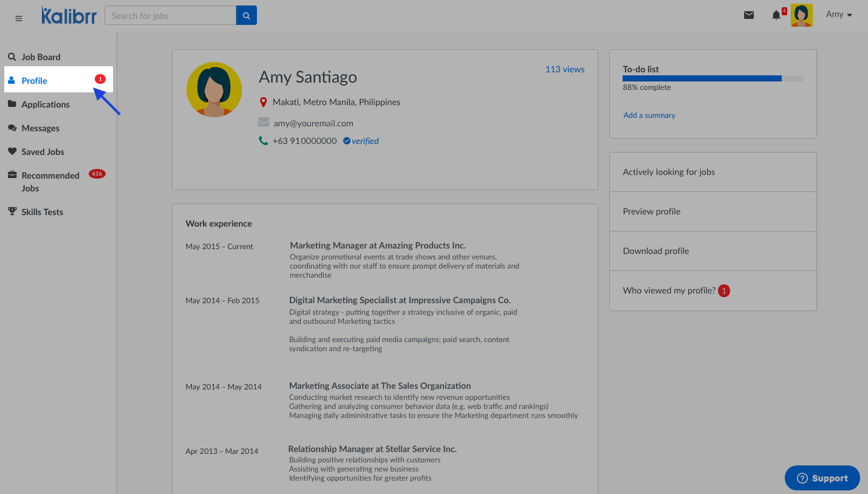The width and height of the screenshot is (868, 494).
Task: Select Profile in the sidebar
Action: (35, 81)
